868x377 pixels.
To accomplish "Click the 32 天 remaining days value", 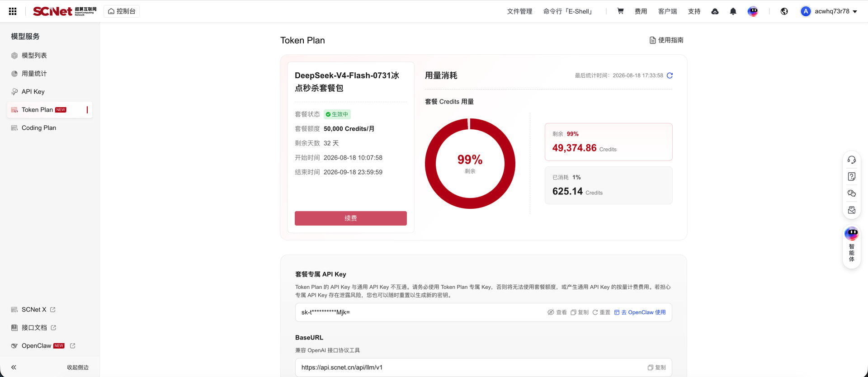I will [331, 143].
